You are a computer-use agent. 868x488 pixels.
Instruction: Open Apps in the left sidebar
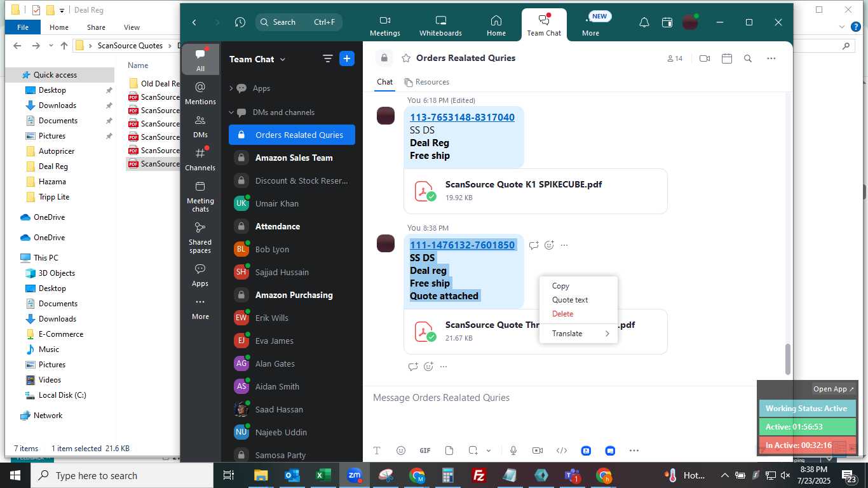pyautogui.click(x=200, y=275)
